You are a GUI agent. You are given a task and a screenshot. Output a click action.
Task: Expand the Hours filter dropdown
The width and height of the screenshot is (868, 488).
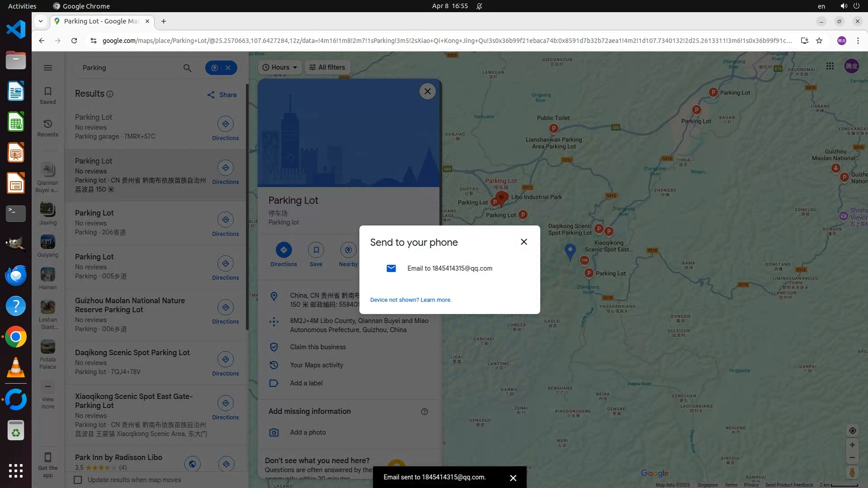280,67
